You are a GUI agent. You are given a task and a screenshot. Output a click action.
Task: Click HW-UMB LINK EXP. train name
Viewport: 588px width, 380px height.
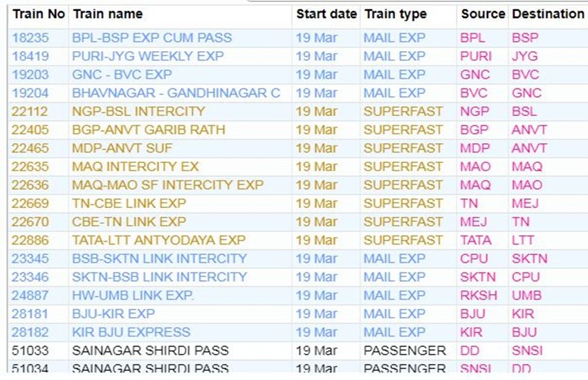coord(133,296)
